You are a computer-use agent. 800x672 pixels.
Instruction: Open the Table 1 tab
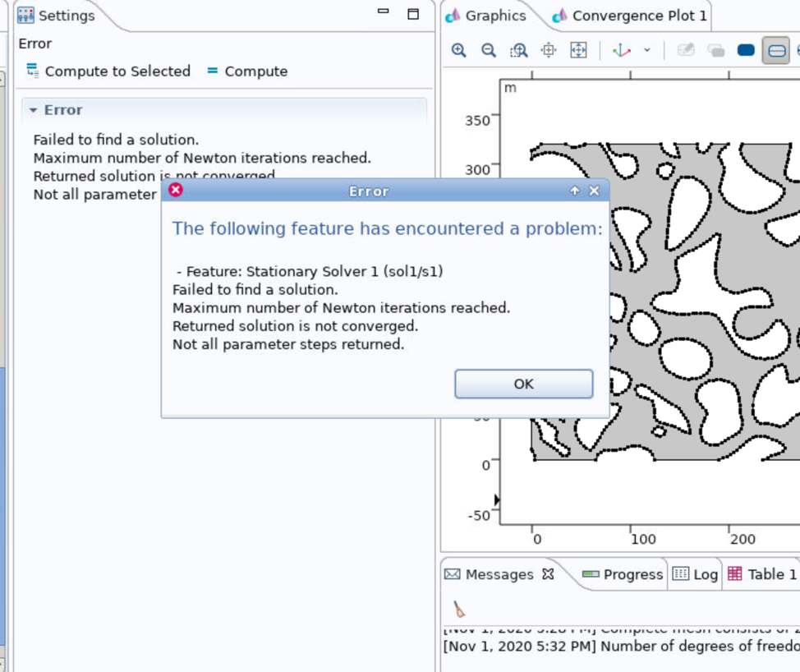point(761,574)
